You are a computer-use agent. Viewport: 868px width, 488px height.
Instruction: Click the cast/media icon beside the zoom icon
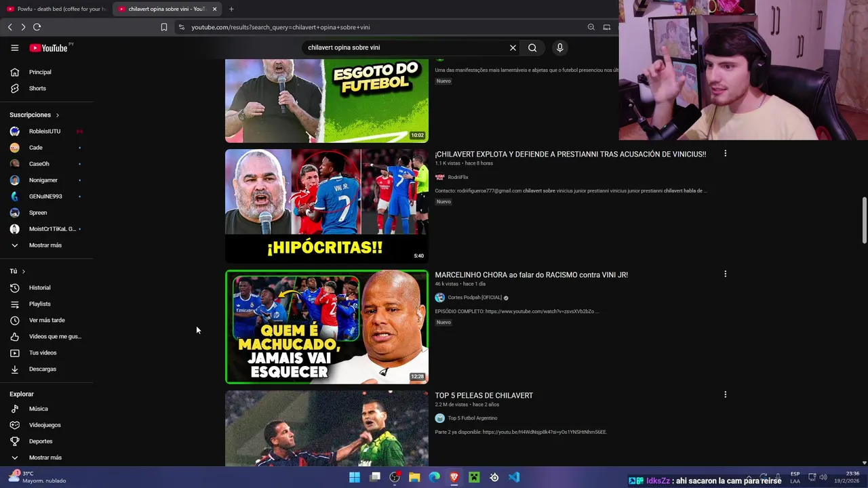pos(607,27)
